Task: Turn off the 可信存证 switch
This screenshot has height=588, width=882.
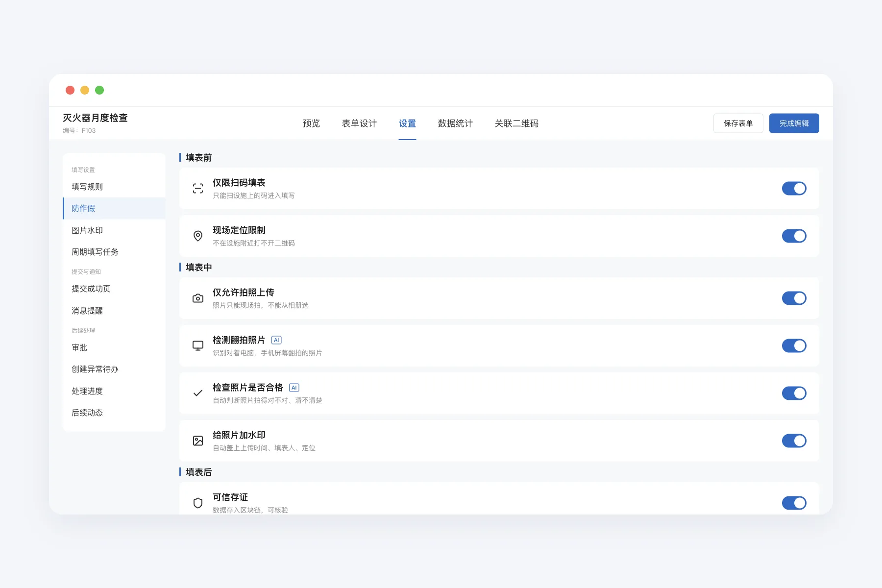Action: click(794, 503)
